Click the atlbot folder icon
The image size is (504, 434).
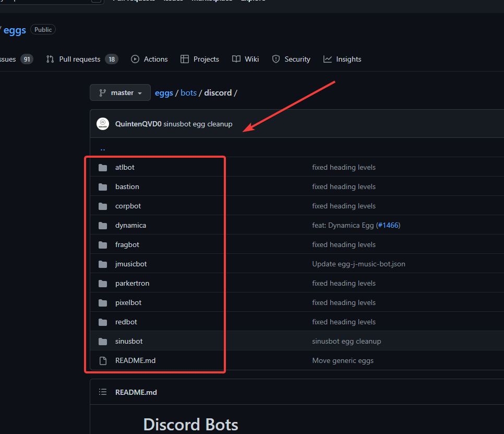(103, 168)
